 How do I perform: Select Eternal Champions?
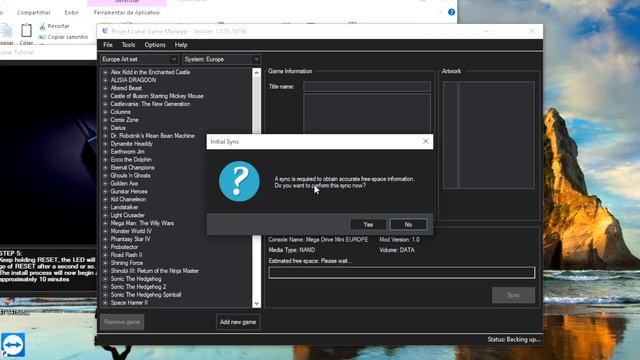(133, 168)
